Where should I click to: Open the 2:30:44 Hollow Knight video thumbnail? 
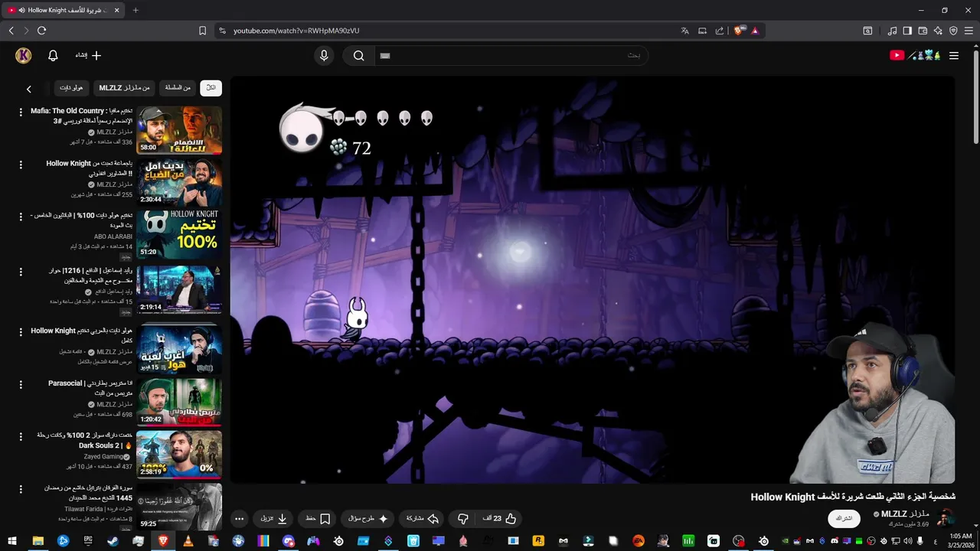point(179,182)
